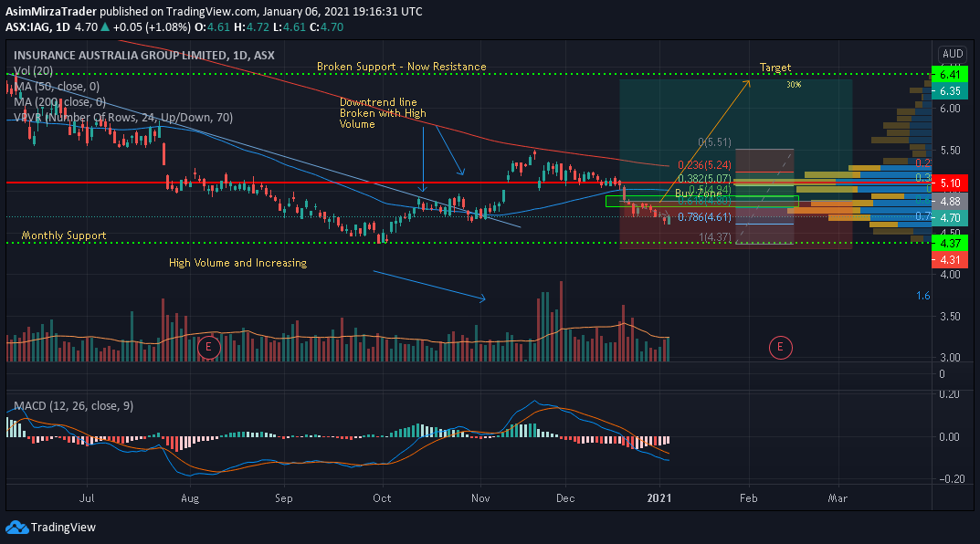Click the blue 1.6 volume value
This screenshot has height=544, width=980.
[x=923, y=296]
